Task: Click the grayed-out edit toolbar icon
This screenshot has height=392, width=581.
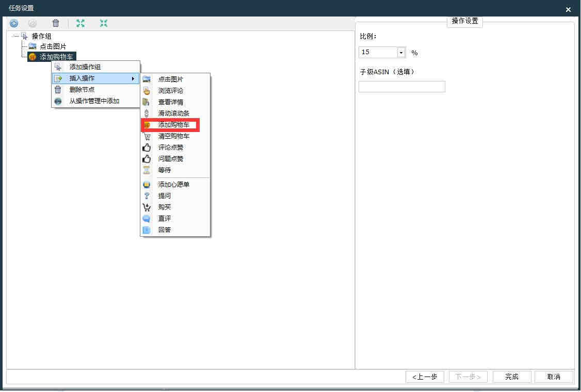Action: pos(33,23)
